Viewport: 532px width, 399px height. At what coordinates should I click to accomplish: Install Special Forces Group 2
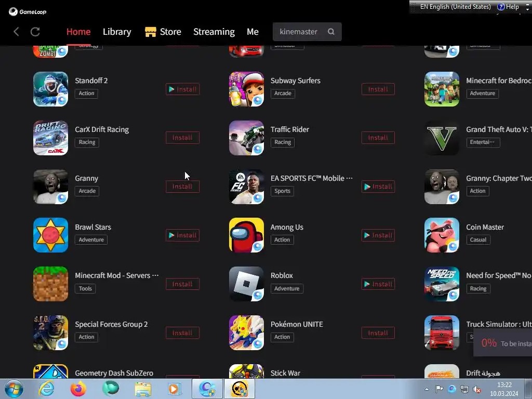click(x=182, y=333)
